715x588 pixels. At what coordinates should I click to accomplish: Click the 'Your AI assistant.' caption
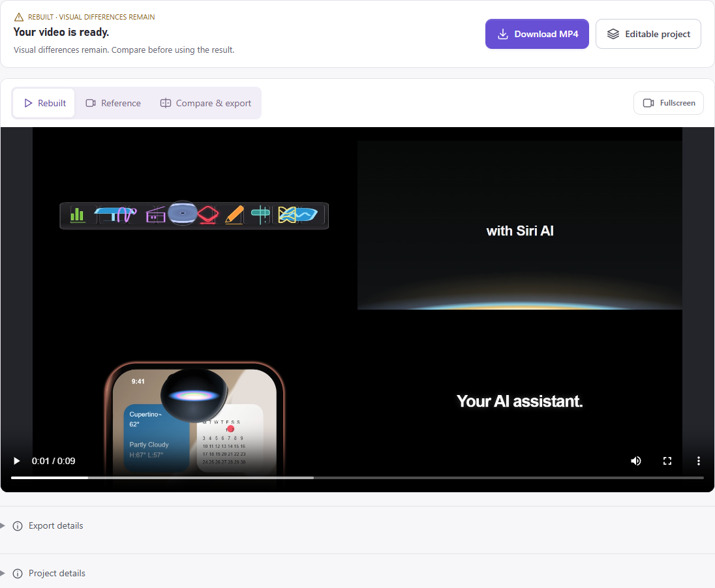519,401
